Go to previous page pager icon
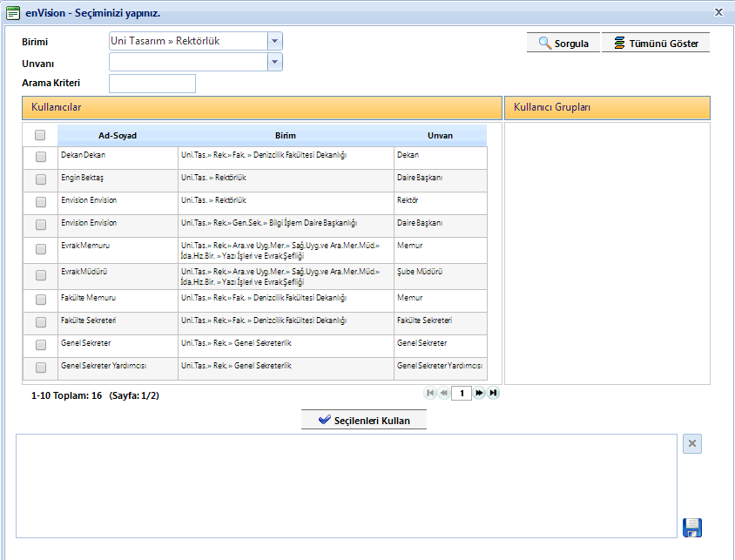Viewport: 735px width, 560px height. (x=443, y=393)
